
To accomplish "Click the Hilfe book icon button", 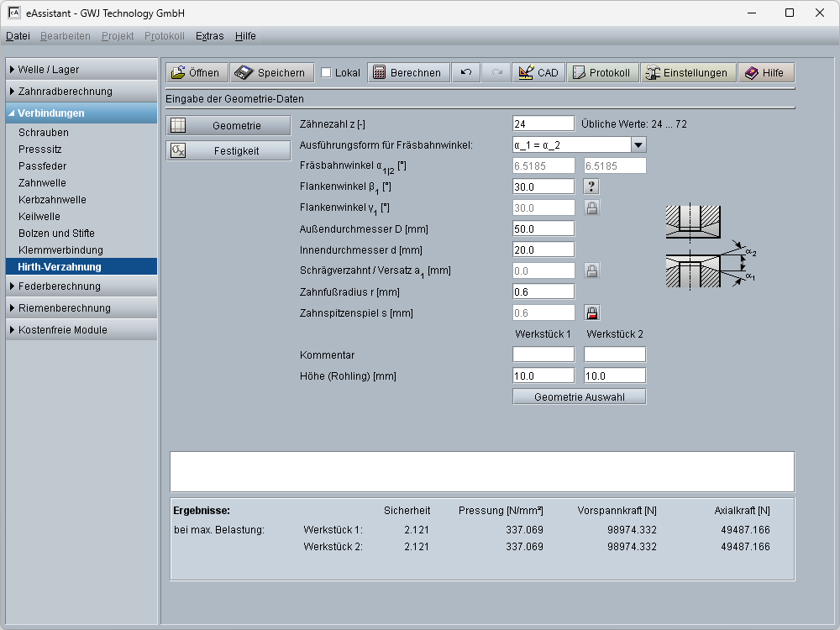I will [765, 73].
